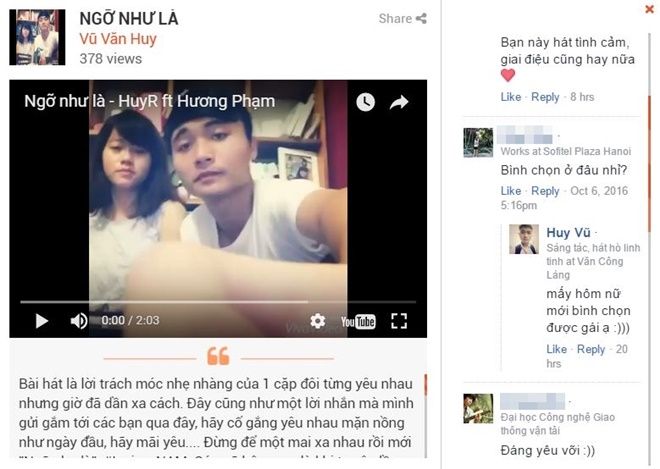Enter fullscreen mode in video player
Viewport: 660px width, 469px height.
[399, 321]
